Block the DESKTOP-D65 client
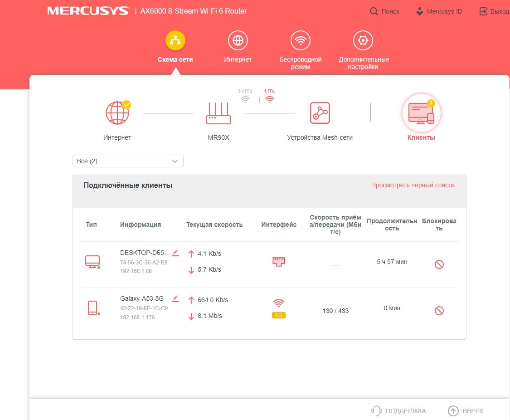The width and height of the screenshot is (510, 420). tap(439, 264)
